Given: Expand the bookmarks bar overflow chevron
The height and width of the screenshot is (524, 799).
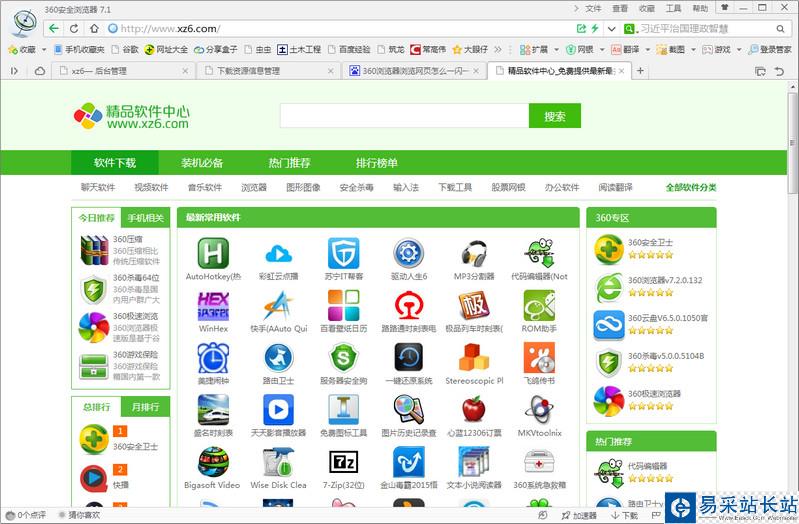Looking at the screenshot, I should point(498,49).
